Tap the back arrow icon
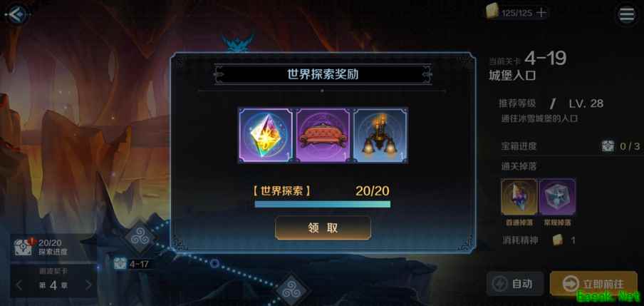 pyautogui.click(x=18, y=15)
